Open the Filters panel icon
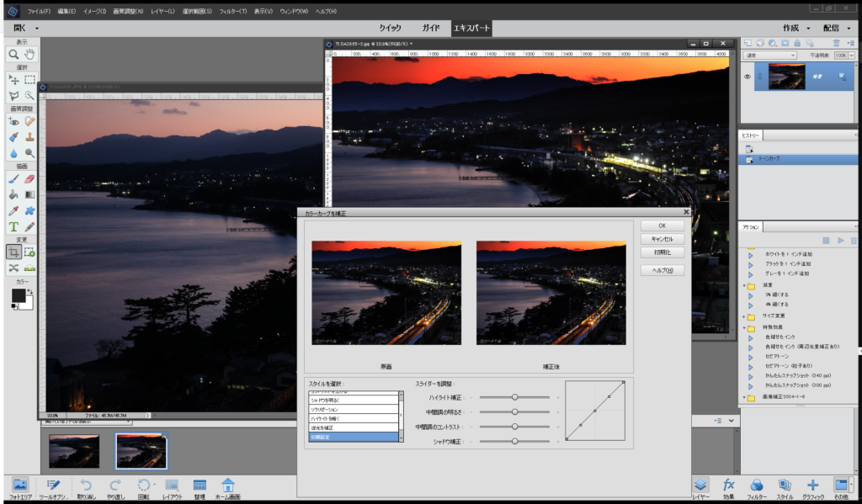Screen dimensions: 862x504 pyautogui.click(x=757, y=486)
